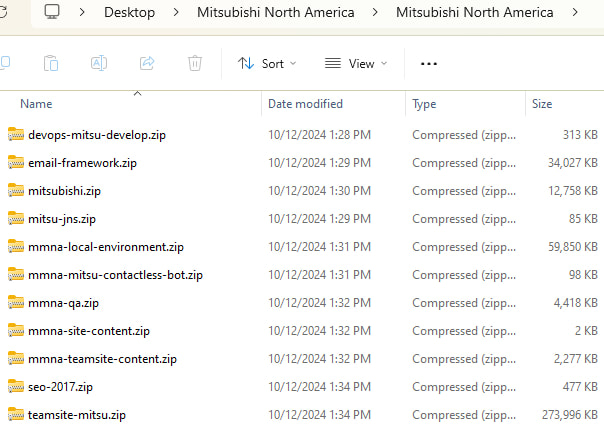Viewport: 604px width, 427px height.
Task: Click the 85 KB size value
Action: click(x=583, y=219)
